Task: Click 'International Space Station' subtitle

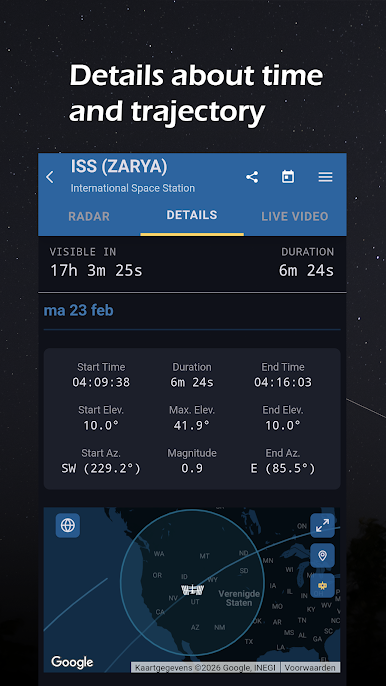Action: click(x=133, y=188)
